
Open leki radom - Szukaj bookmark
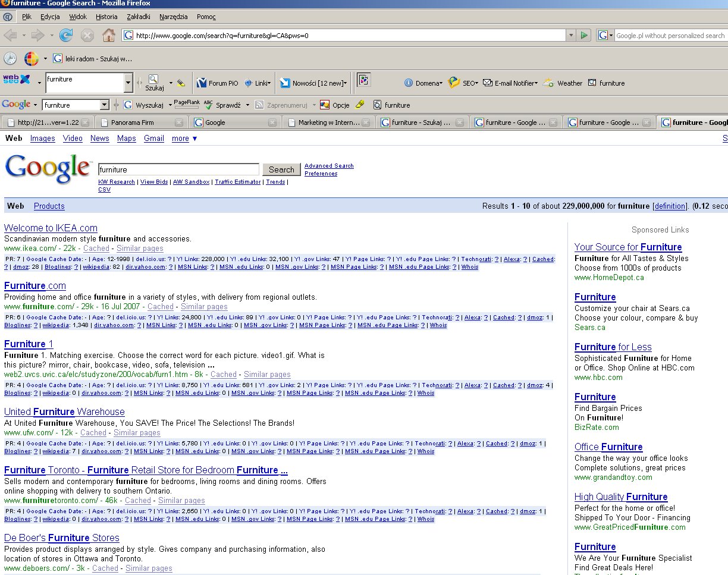(x=93, y=59)
